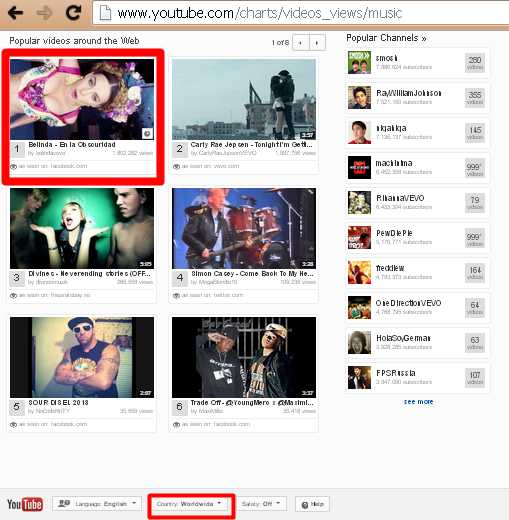Open the PewDiePie channel name link
This screenshot has height=520, width=509.
tap(394, 233)
